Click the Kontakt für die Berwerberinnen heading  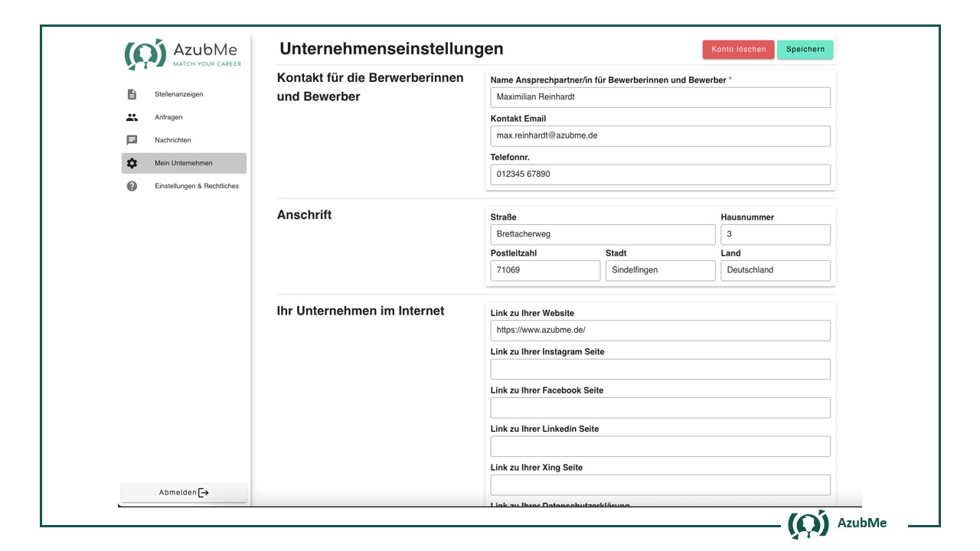370,87
